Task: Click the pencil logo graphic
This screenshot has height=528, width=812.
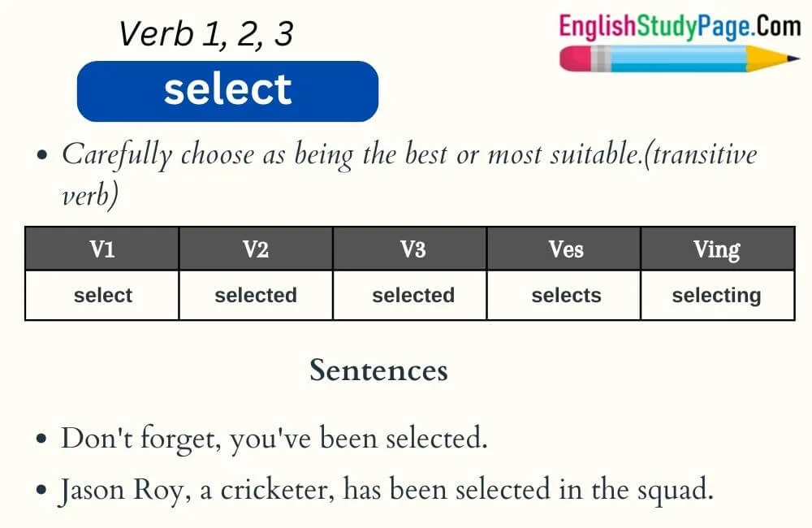Action: tap(680, 58)
